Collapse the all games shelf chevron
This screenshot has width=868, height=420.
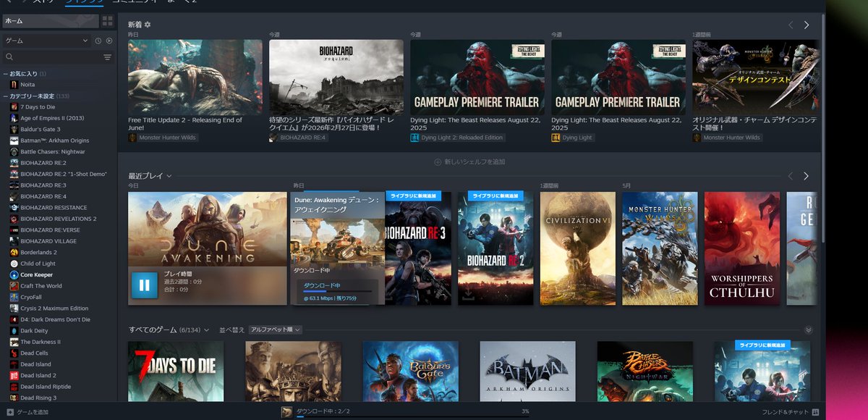(809, 329)
